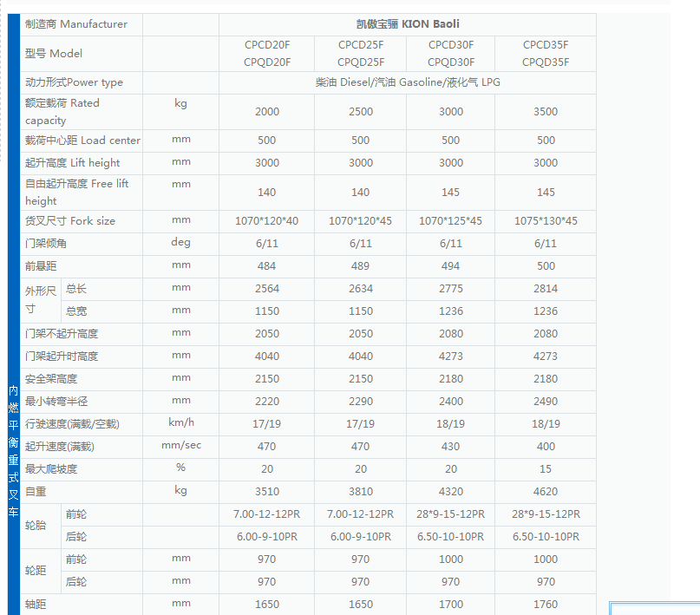
Task: Select the 制造商 Manufacturer row label
Action: coord(75,24)
